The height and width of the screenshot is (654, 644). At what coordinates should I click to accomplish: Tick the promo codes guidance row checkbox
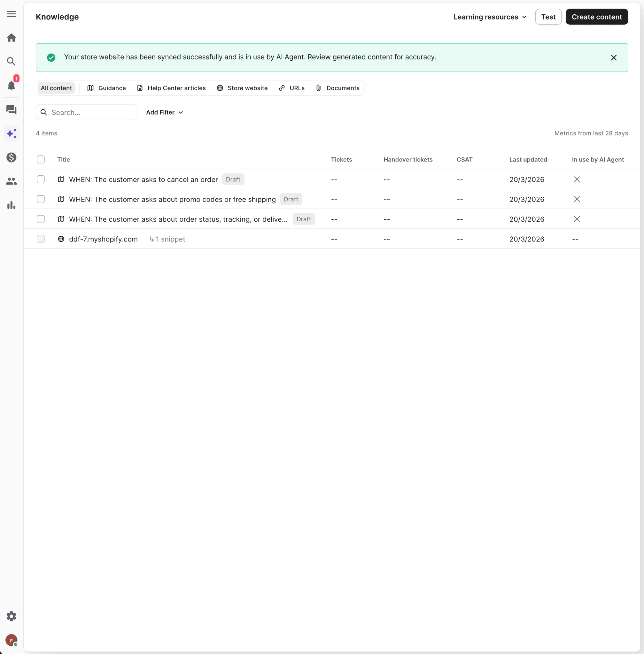[x=41, y=199]
